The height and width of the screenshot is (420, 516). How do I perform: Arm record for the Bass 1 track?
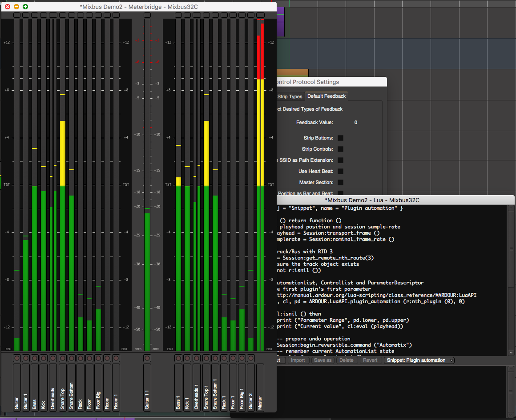178,358
